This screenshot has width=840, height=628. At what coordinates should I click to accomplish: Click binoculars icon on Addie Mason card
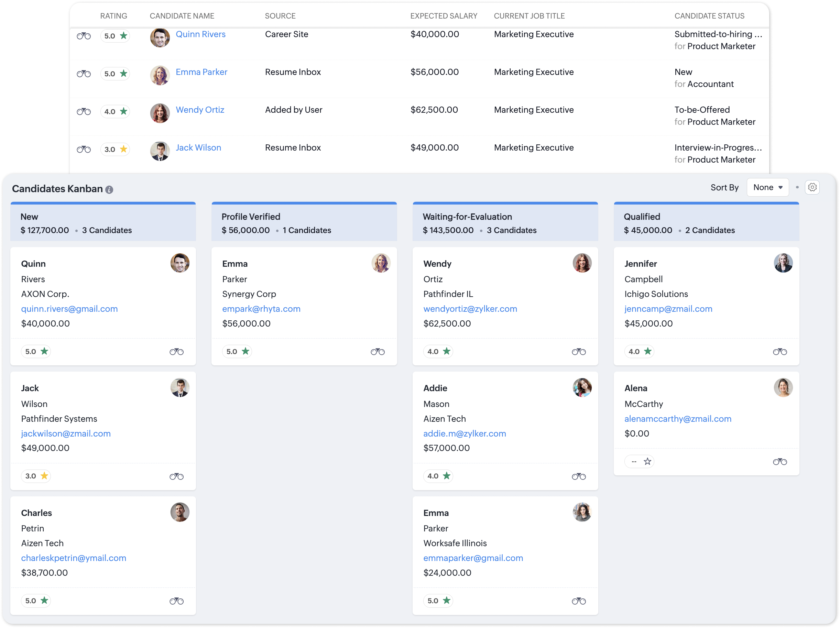tap(578, 476)
